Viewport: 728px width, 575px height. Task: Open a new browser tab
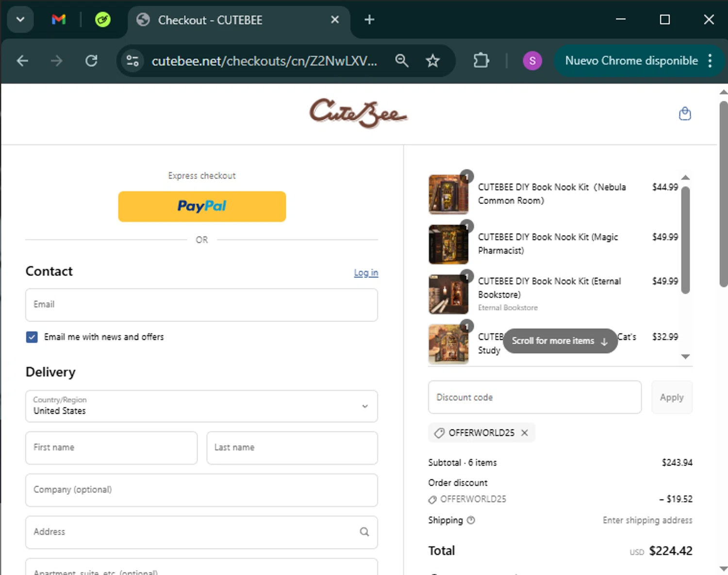[x=369, y=19]
